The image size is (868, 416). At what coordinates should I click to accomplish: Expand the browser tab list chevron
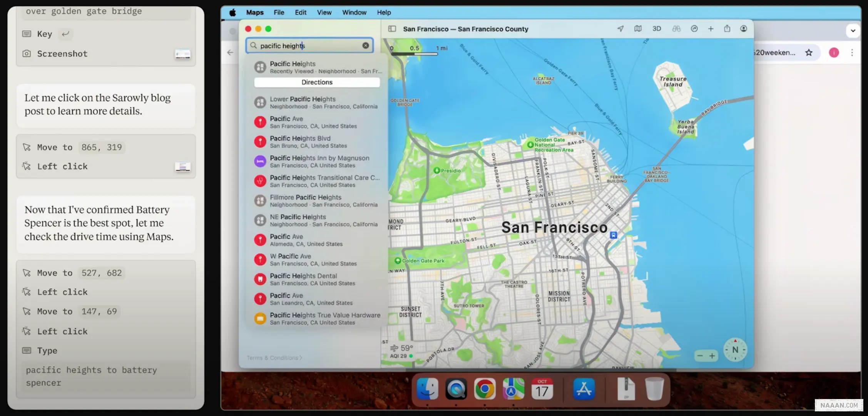click(853, 31)
